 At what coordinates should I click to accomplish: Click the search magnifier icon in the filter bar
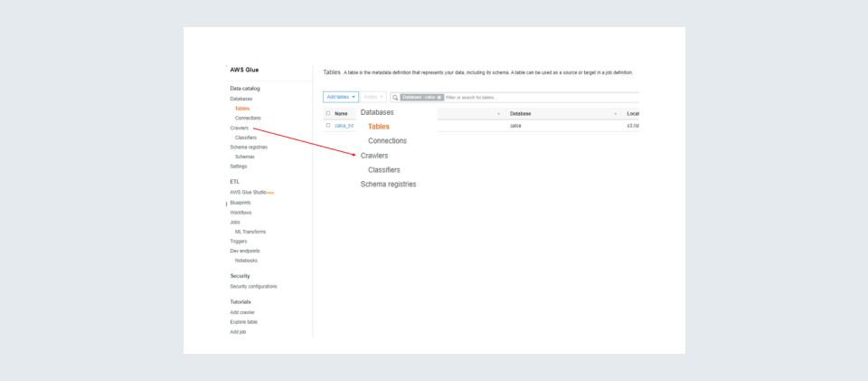tap(395, 98)
